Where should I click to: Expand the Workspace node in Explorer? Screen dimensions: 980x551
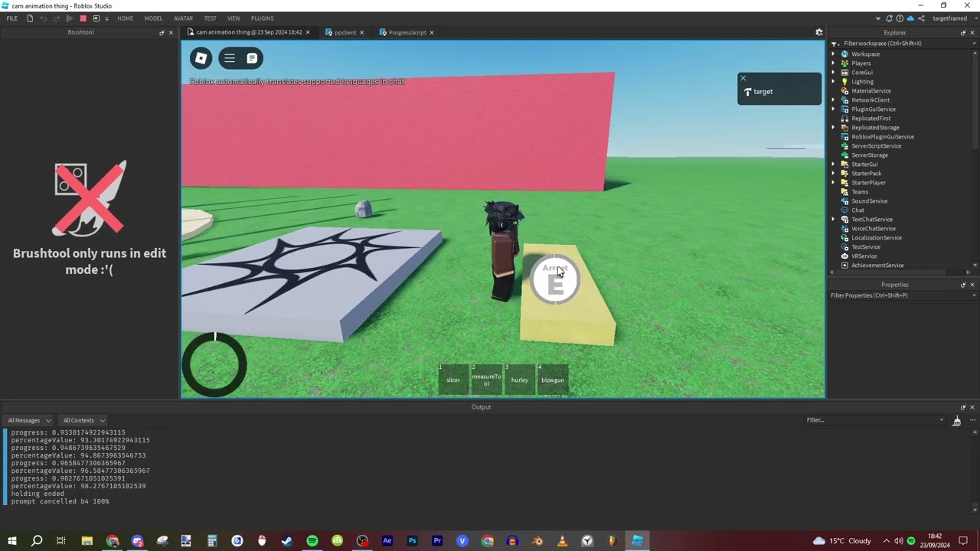click(834, 54)
